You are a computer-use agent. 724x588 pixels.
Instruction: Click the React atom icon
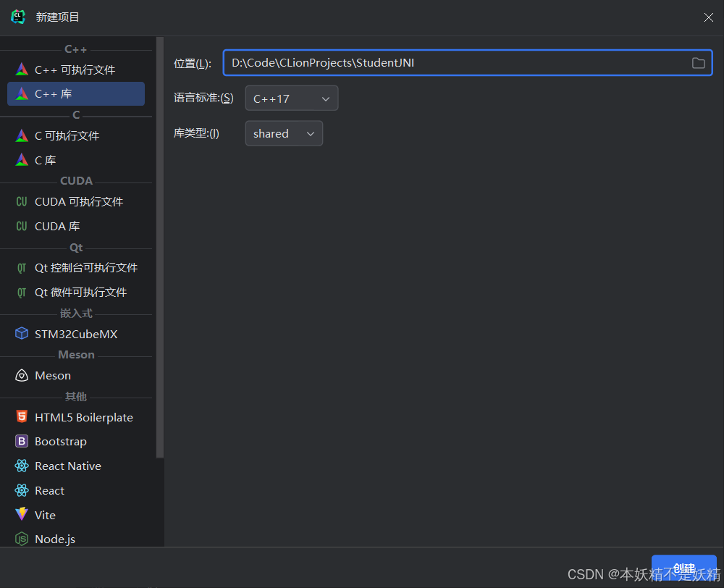(22, 490)
